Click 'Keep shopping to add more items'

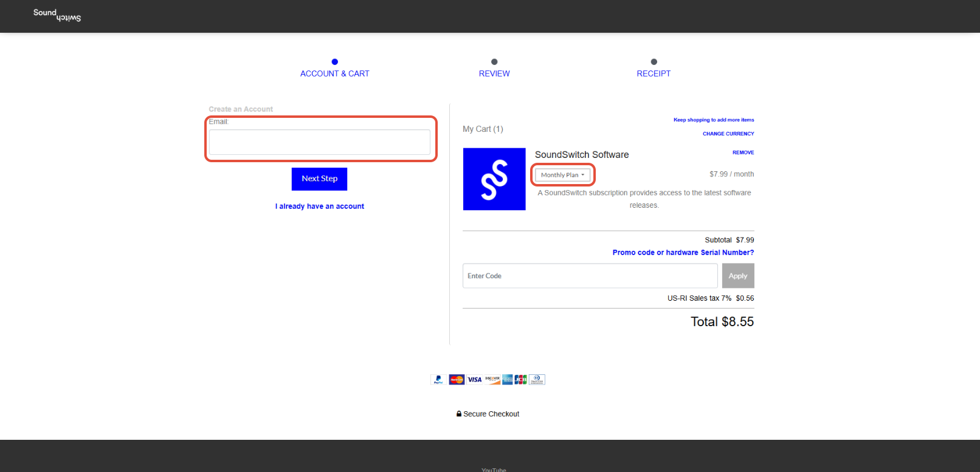[x=714, y=120]
